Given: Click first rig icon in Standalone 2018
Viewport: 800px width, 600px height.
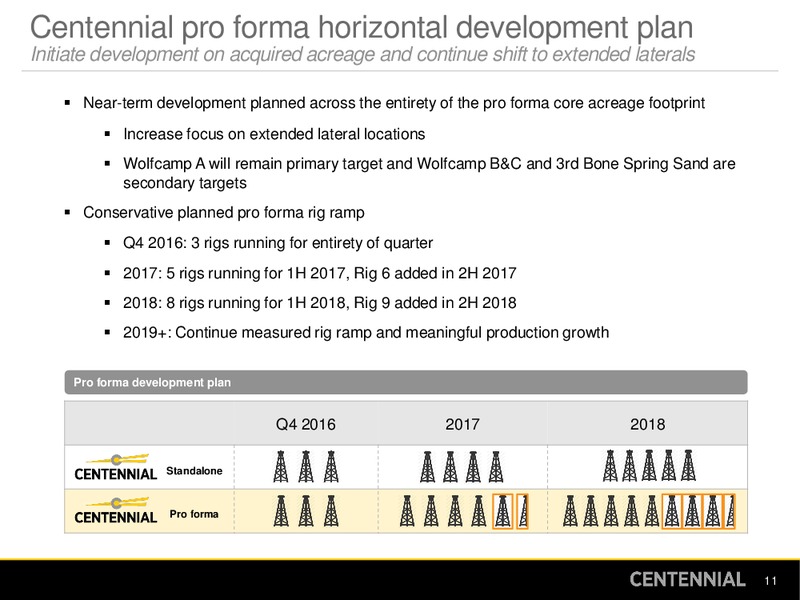Looking at the screenshot, I should pos(610,466).
